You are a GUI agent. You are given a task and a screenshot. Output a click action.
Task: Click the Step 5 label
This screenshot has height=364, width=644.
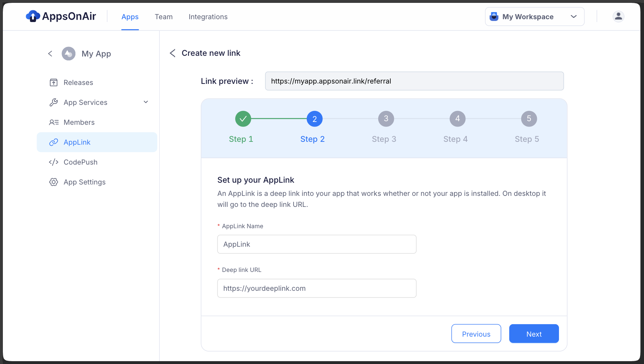click(527, 139)
